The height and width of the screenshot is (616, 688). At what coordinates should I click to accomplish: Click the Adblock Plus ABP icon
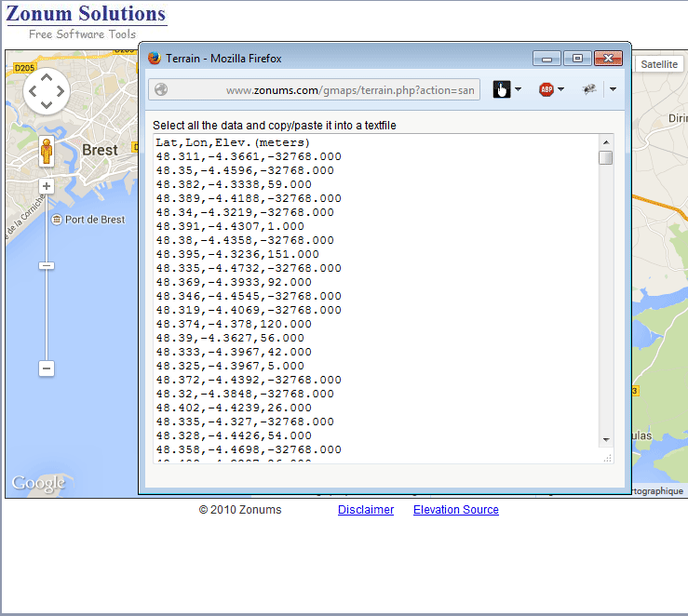(546, 89)
